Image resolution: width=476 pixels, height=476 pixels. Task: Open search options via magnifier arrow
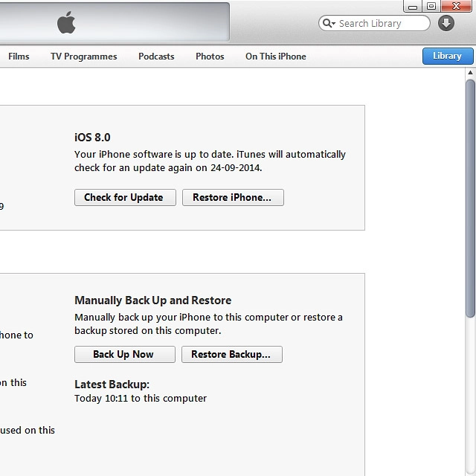[x=328, y=23]
